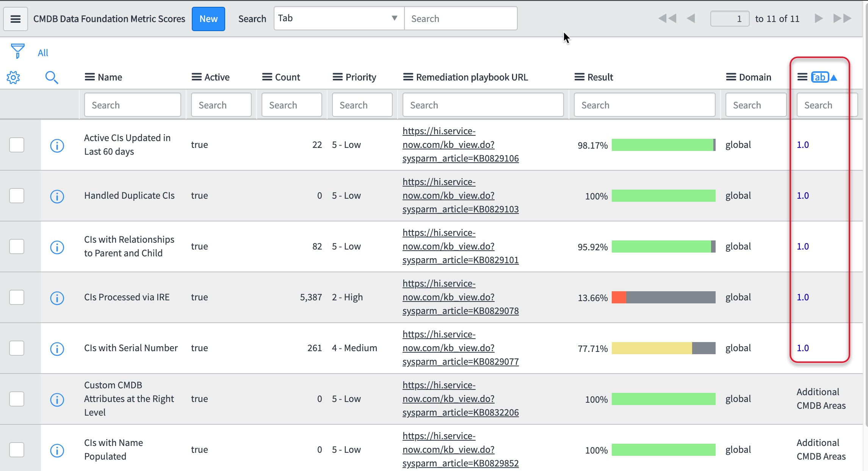Open the list context hamburger menu
868x471 pixels.
(16, 19)
